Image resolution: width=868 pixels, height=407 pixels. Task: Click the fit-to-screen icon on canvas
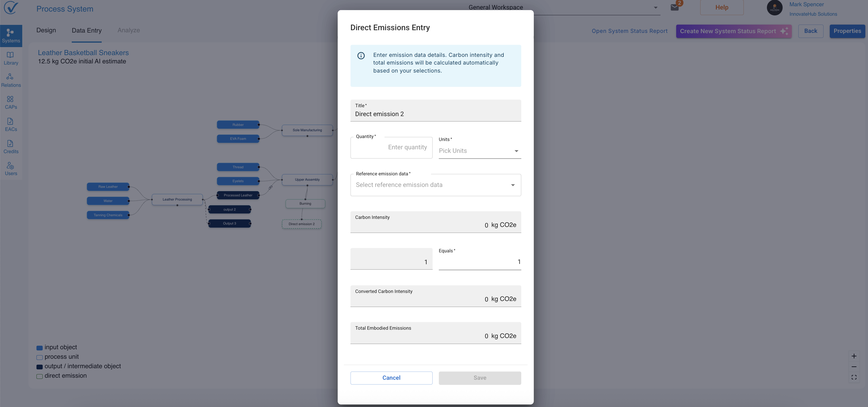click(x=853, y=377)
